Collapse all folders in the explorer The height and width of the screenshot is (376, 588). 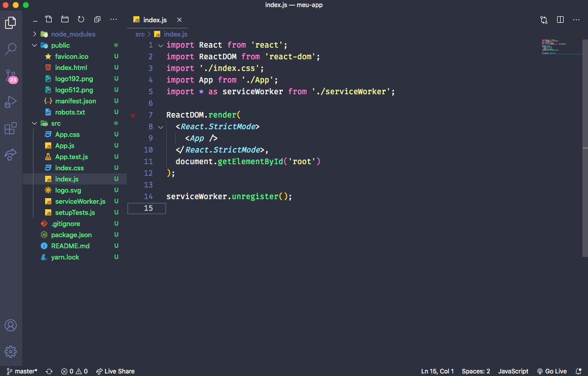(97, 19)
